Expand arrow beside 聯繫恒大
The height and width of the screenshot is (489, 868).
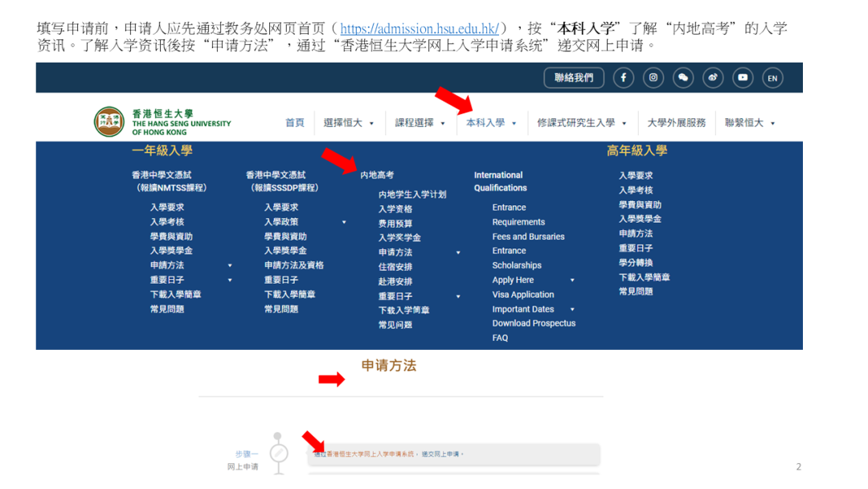[x=773, y=124]
